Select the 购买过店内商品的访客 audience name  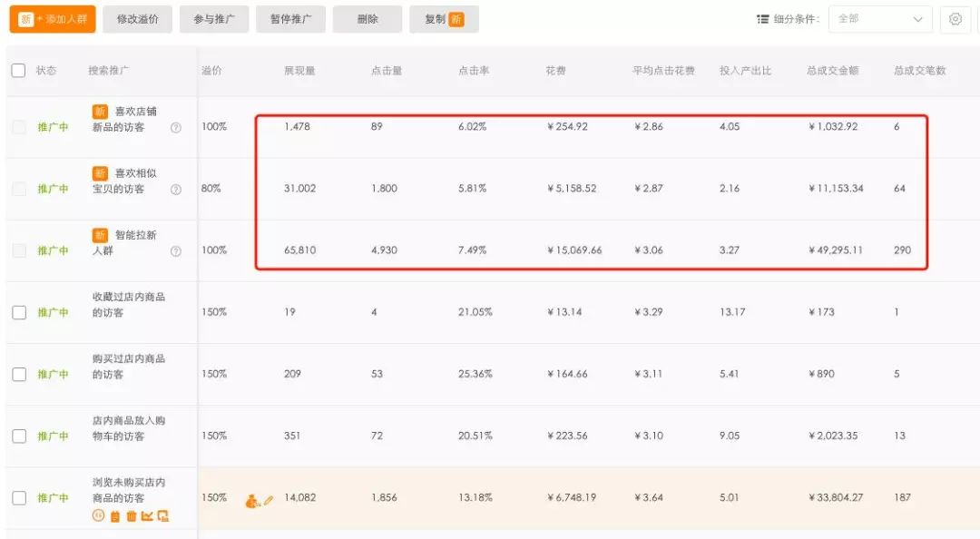tap(129, 367)
